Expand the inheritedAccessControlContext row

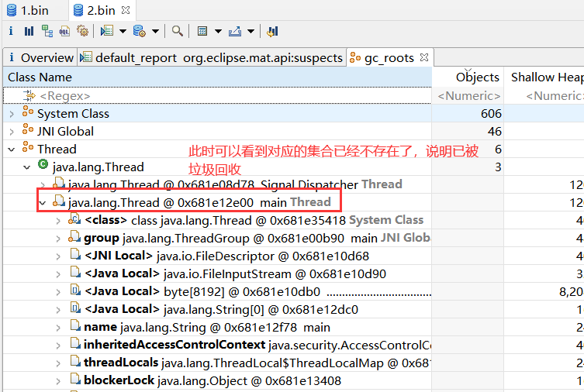click(58, 346)
